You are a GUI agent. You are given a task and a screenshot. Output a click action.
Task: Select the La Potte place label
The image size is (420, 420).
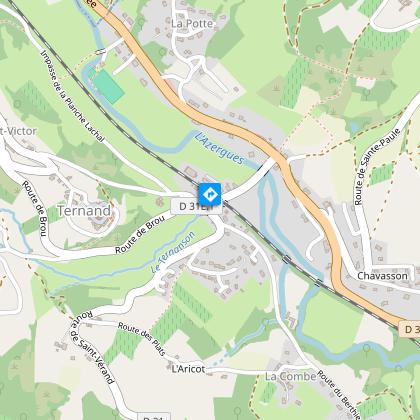(192, 24)
